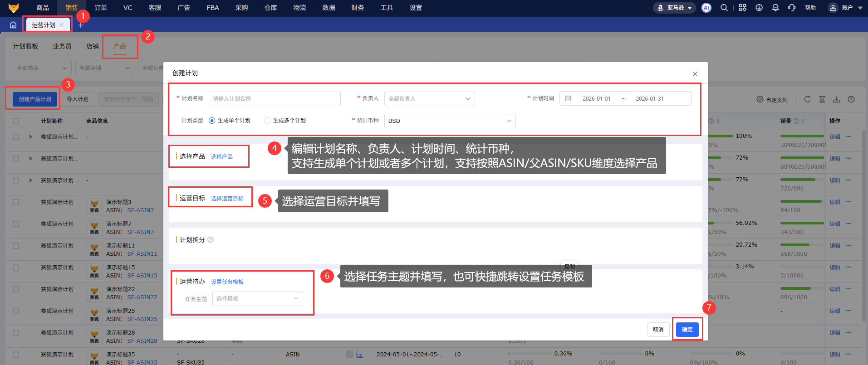
Task: Sort by the 销量 column
Action: (x=803, y=121)
